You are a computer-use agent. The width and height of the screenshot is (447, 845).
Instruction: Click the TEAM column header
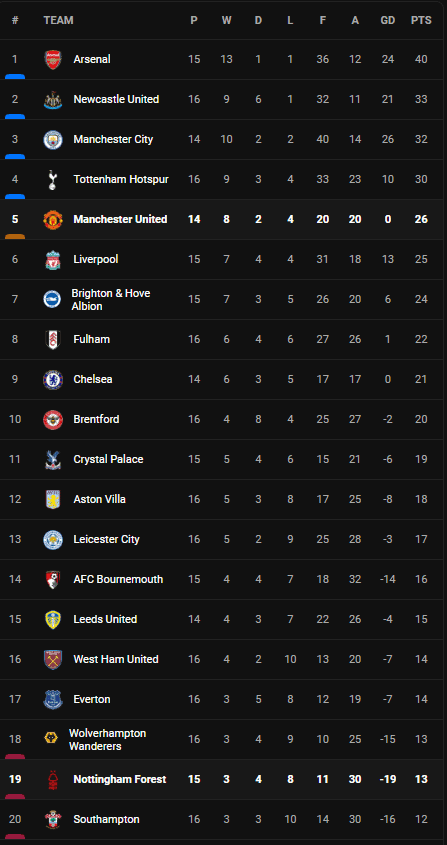[58, 20]
